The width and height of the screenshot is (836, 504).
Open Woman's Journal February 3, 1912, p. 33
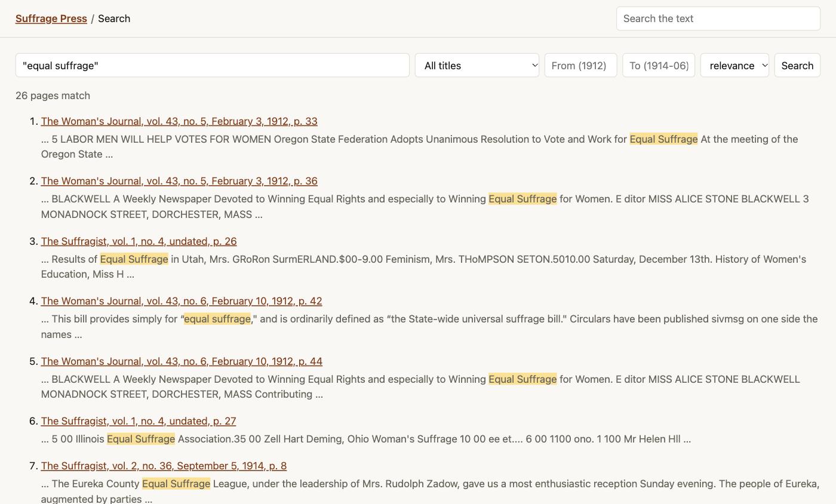coord(179,121)
